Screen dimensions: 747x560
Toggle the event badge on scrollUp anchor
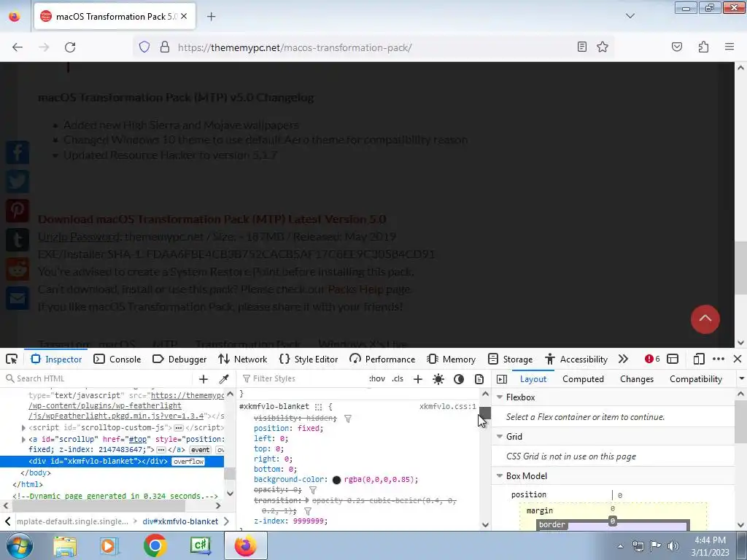coord(200,450)
